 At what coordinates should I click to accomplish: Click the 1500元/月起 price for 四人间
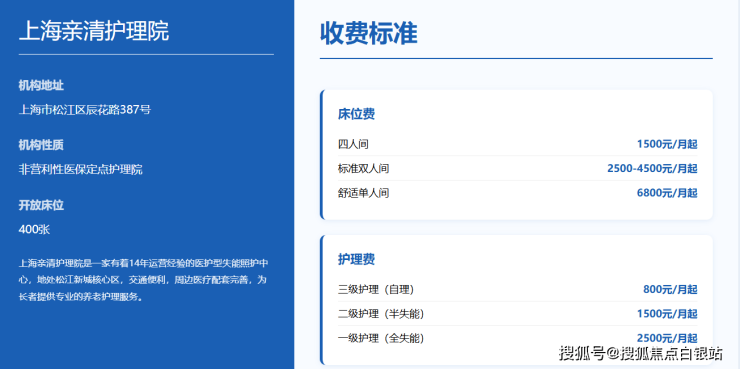(x=667, y=144)
